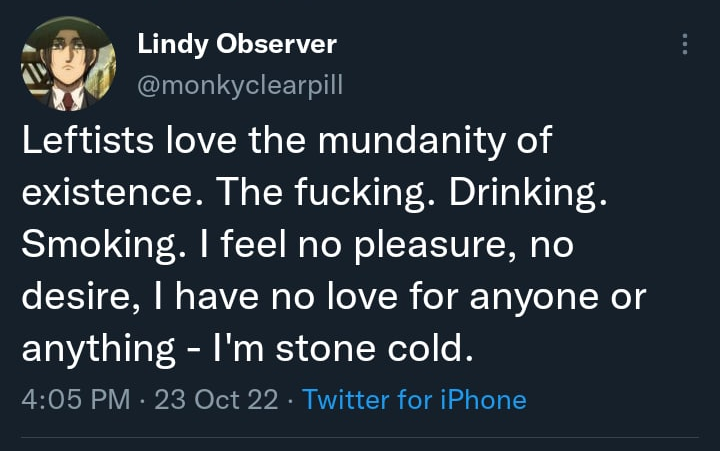The width and height of the screenshot is (720, 451).
Task: Select the word anything in the tweet
Action: point(98,350)
